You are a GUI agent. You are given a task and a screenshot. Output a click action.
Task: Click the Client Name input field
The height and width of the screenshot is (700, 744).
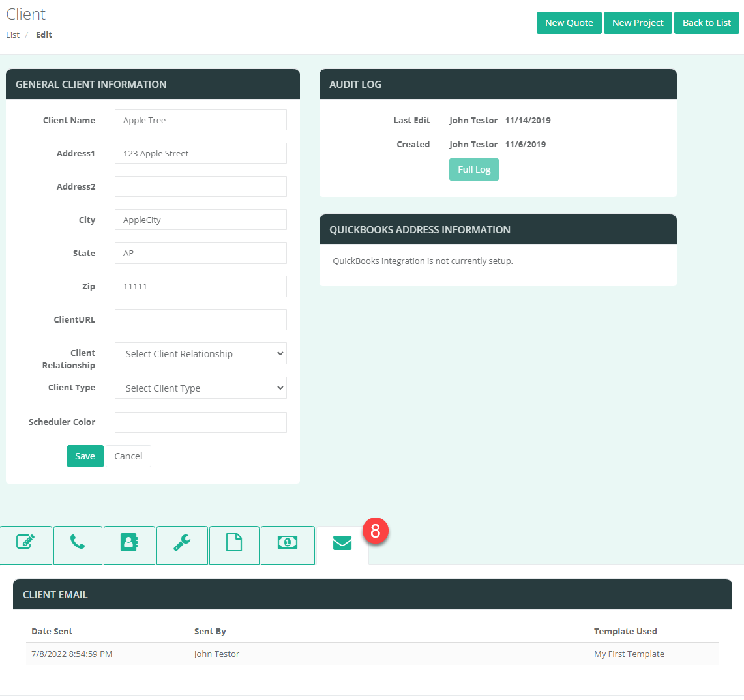click(x=201, y=121)
